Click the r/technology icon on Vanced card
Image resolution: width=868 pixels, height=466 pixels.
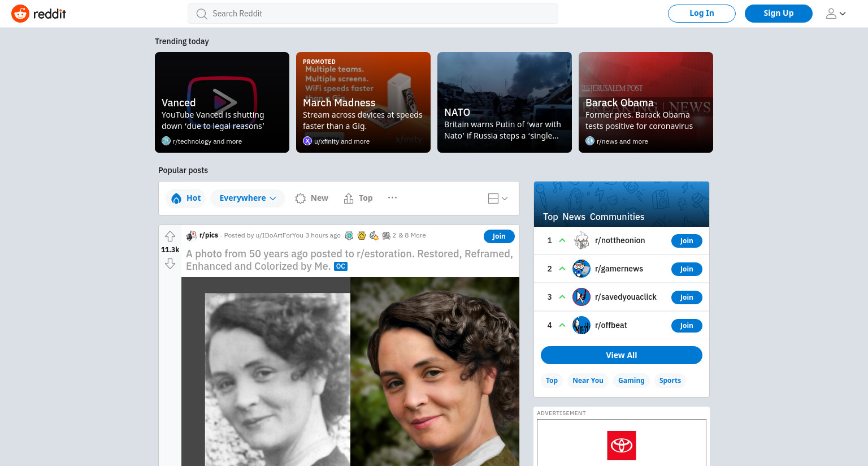pyautogui.click(x=166, y=141)
